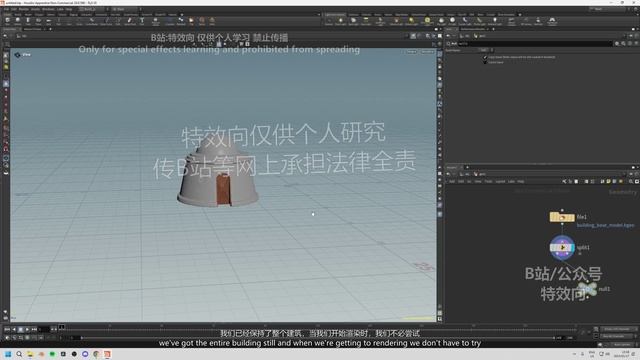Open the network editor Add menu

pyautogui.click(x=452, y=181)
